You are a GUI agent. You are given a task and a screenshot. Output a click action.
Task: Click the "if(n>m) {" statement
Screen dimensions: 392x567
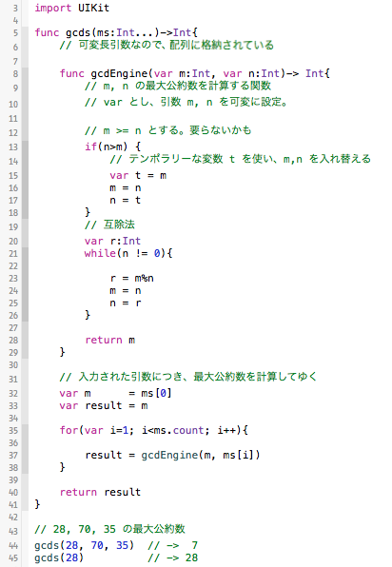(x=112, y=147)
